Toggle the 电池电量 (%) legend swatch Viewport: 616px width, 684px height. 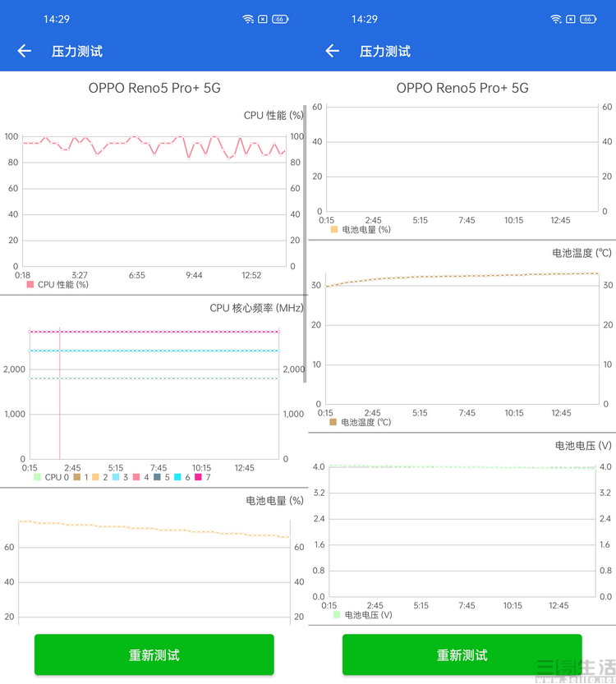pos(334,229)
